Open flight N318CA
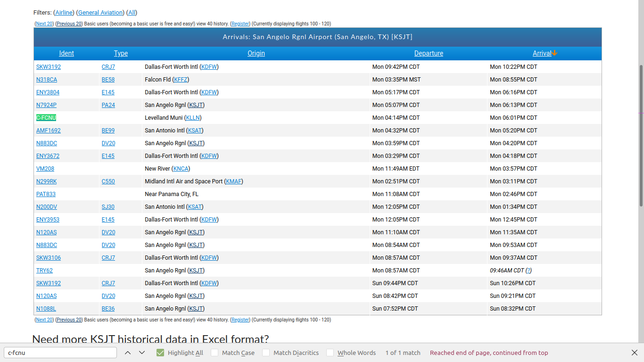 47,80
